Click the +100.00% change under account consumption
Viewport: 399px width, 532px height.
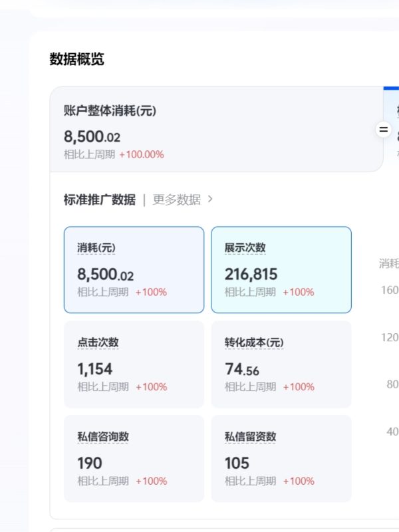click(141, 154)
